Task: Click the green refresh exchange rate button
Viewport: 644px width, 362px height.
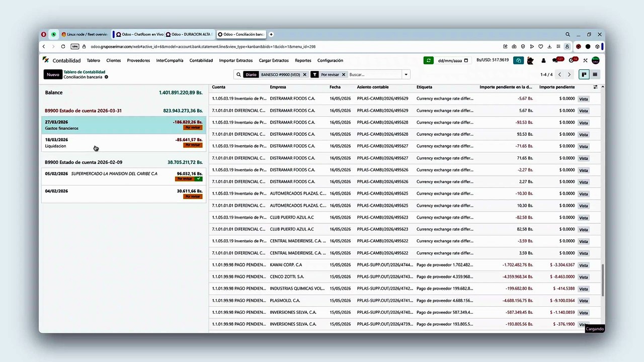Action: click(x=428, y=60)
